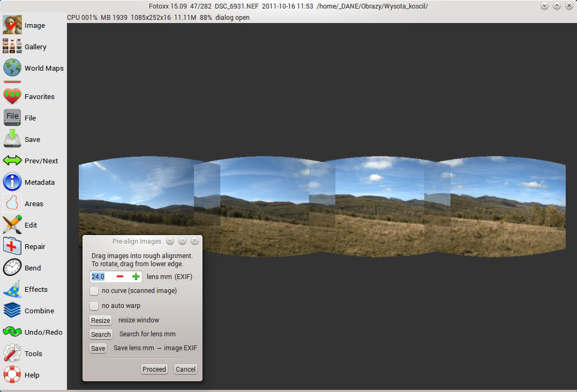This screenshot has width=577, height=392.
Task: Open the Combine layers icon
Action: (x=12, y=310)
